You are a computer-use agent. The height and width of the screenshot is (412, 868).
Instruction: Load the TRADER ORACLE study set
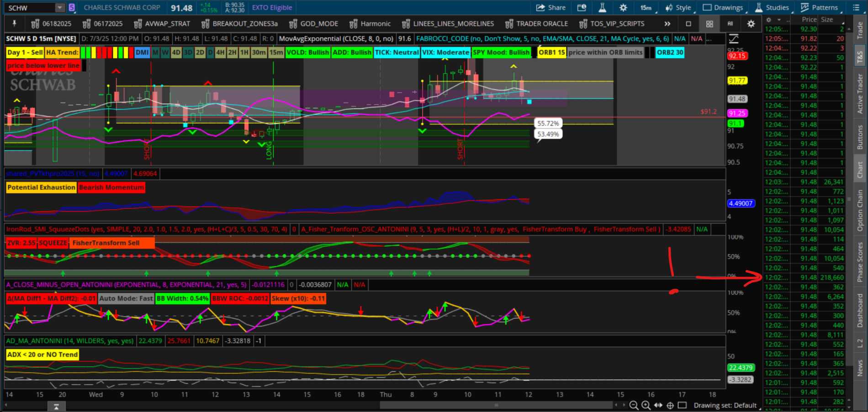point(537,24)
